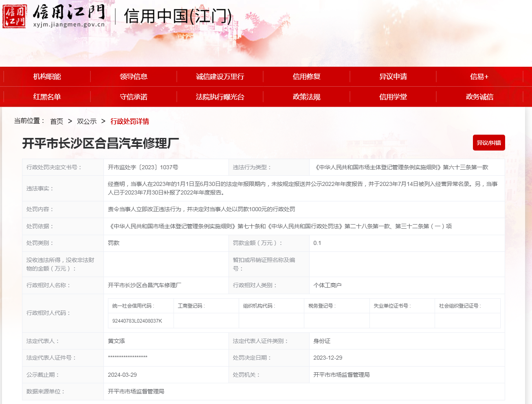Image resolution: width=532 pixels, height=404 pixels.
Task: Click the 行政处罚详情 breadcrumb
Action: click(130, 121)
